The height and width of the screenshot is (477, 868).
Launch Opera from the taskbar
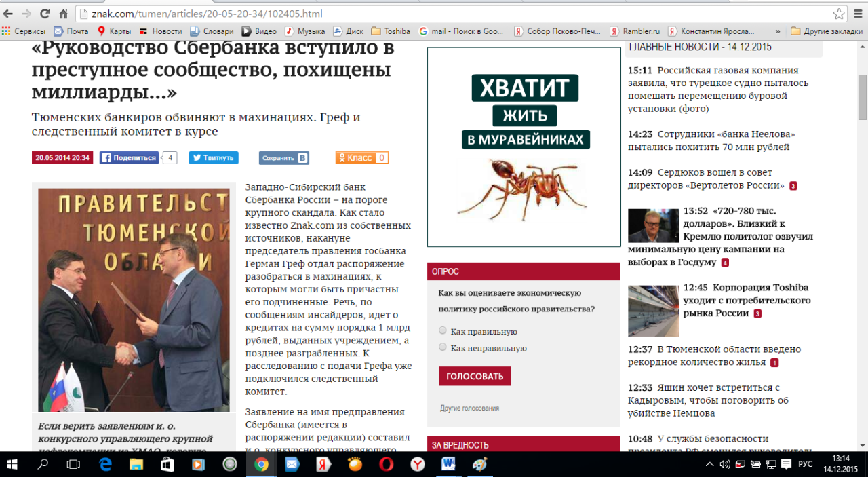coord(386,465)
